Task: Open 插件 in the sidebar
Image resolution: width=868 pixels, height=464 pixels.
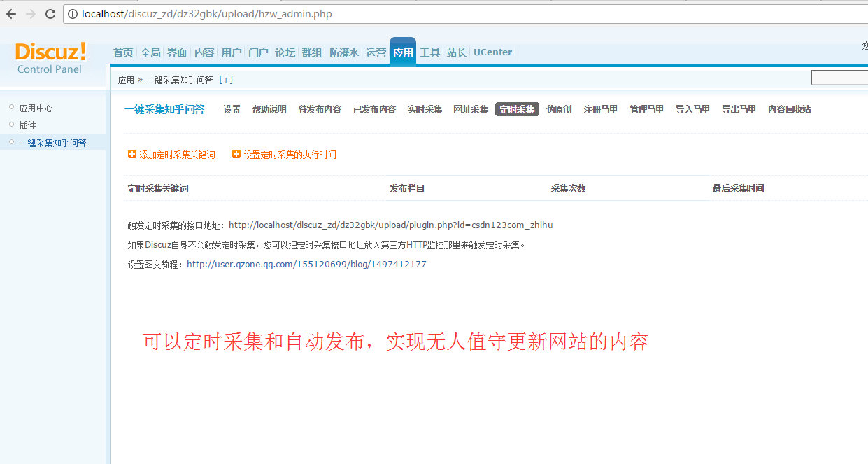Action: pyautogui.click(x=27, y=125)
